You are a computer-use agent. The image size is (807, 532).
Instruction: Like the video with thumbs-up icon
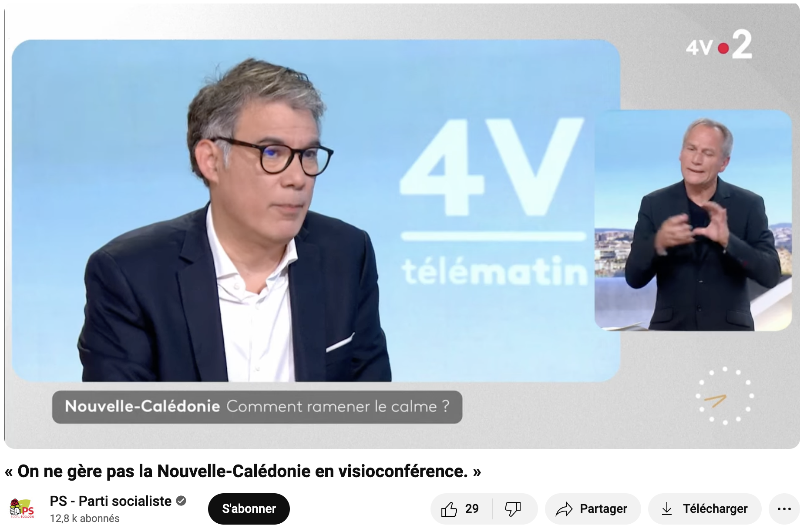[449, 509]
